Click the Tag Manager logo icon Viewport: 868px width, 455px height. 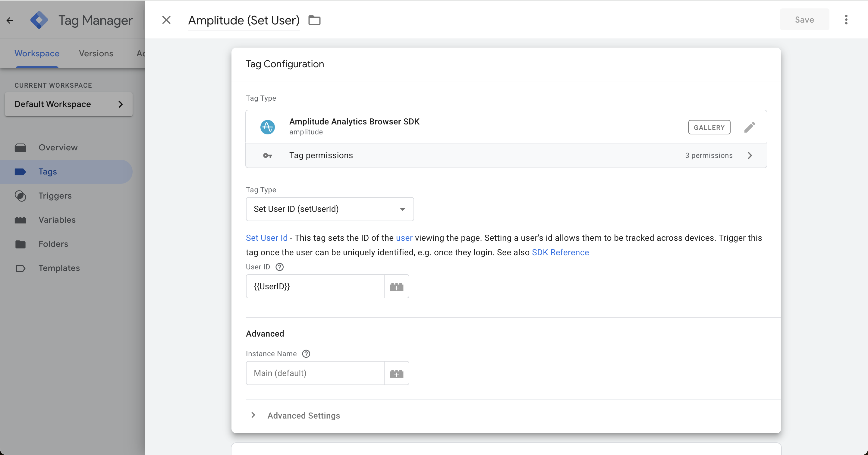[39, 20]
